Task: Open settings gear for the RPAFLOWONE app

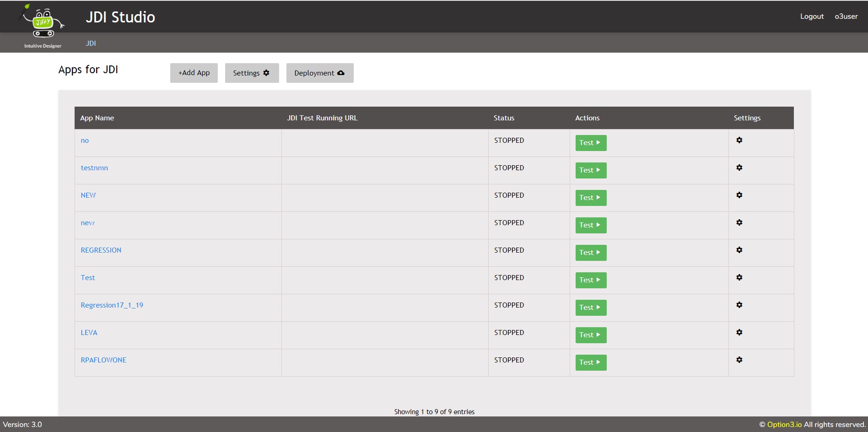Action: pos(739,360)
